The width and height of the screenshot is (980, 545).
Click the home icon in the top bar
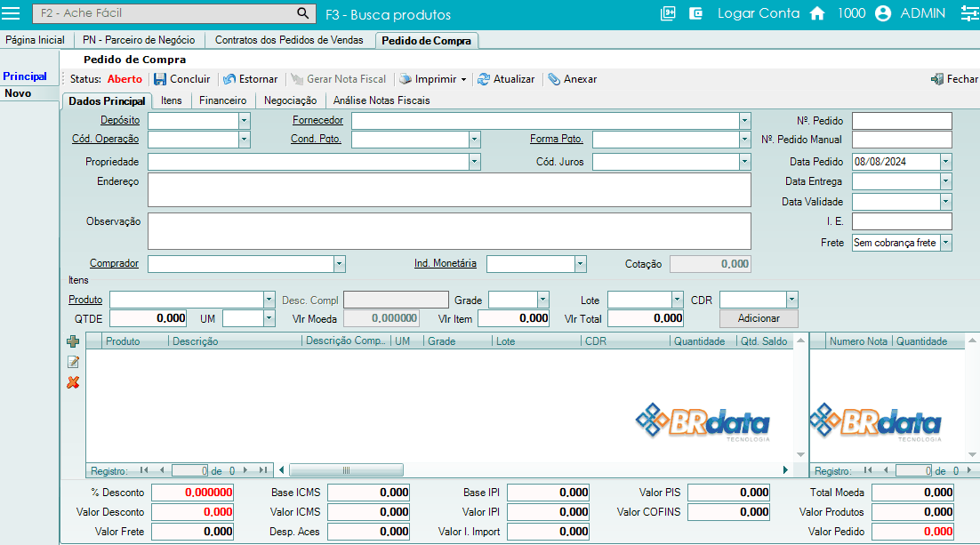click(x=817, y=13)
